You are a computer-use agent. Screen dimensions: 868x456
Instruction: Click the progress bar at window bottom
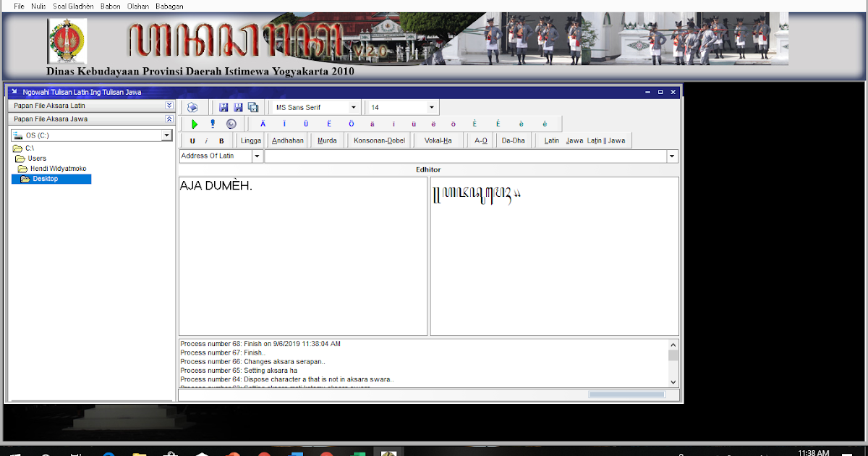[626, 394]
